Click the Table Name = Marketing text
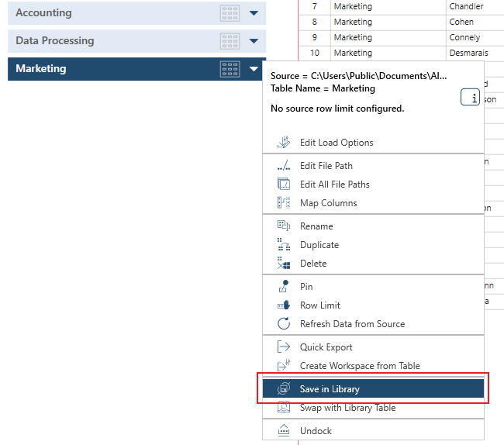Screen dimensions: 504x445 [323, 88]
